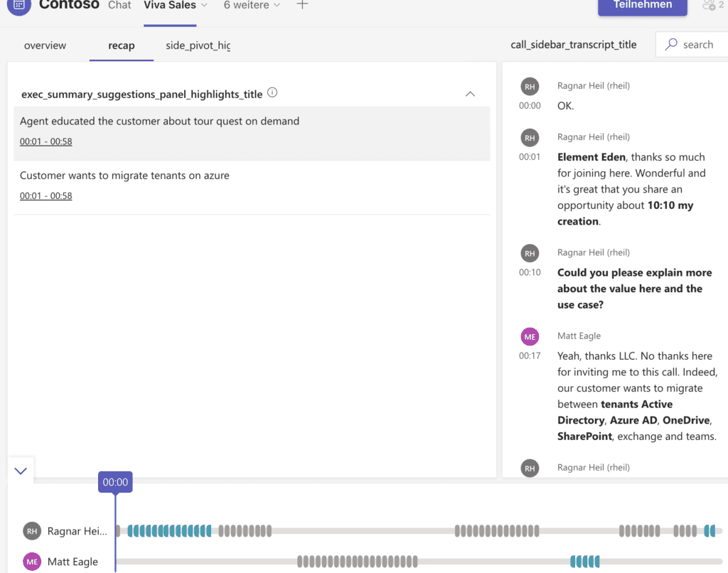The height and width of the screenshot is (573, 728).
Task: Click Matt Eagle's long gray speech segment
Action: tap(358, 562)
